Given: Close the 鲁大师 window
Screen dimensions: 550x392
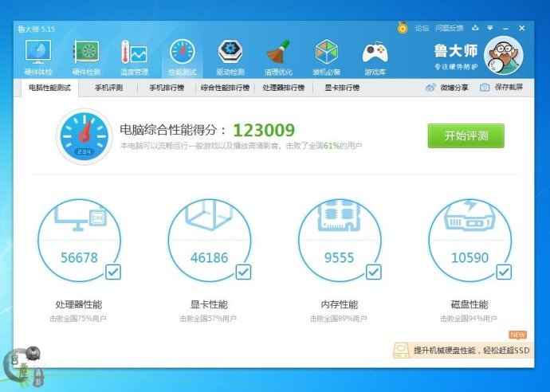Looking at the screenshot, I should [x=522, y=28].
